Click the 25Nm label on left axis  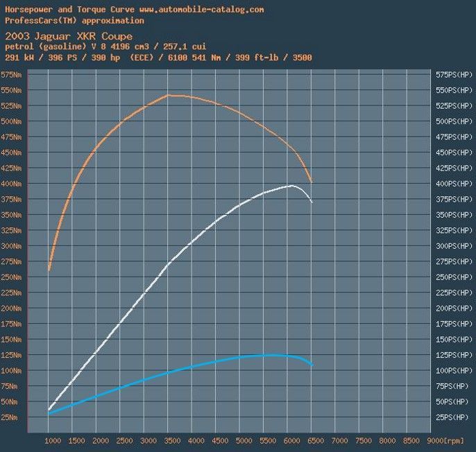[10, 417]
